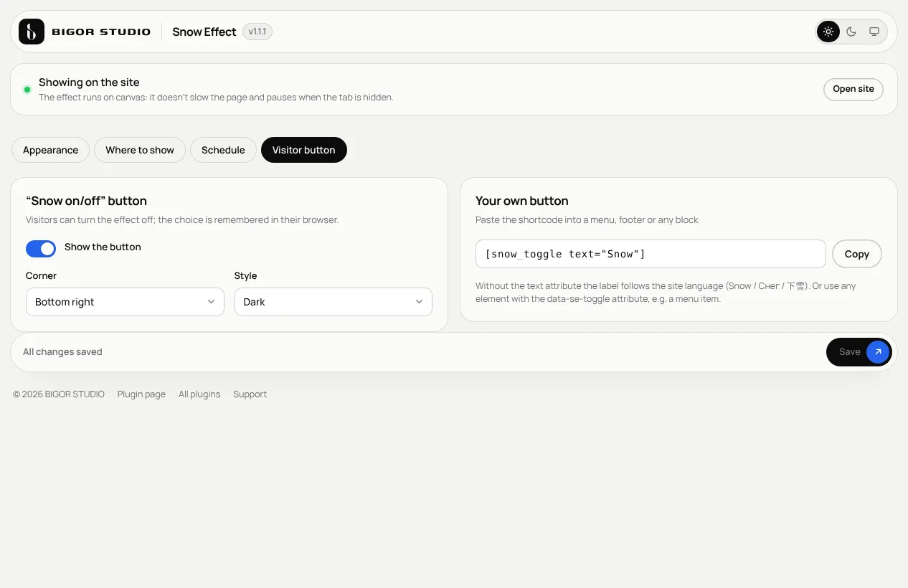This screenshot has width=908, height=588.
Task: Open the Schedule tab
Action: point(223,150)
